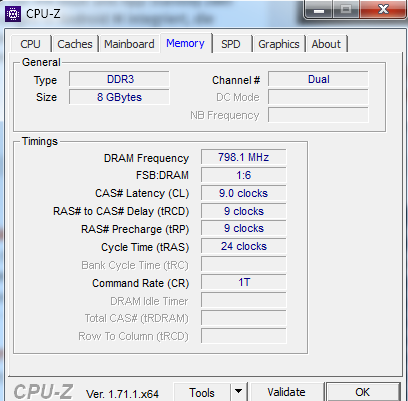The image size is (408, 401).
Task: Click the Cycle Time (tRAS) label
Action: tap(145, 247)
